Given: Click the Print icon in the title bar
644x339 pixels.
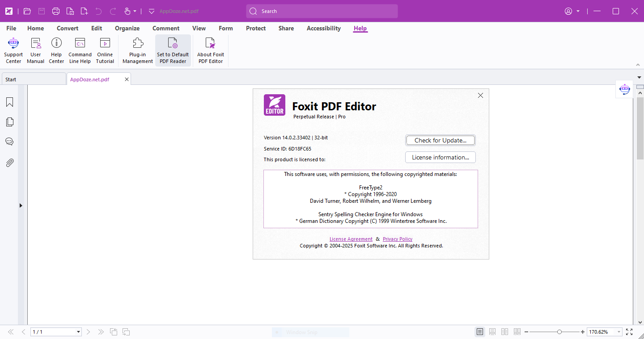Looking at the screenshot, I should pos(56,11).
